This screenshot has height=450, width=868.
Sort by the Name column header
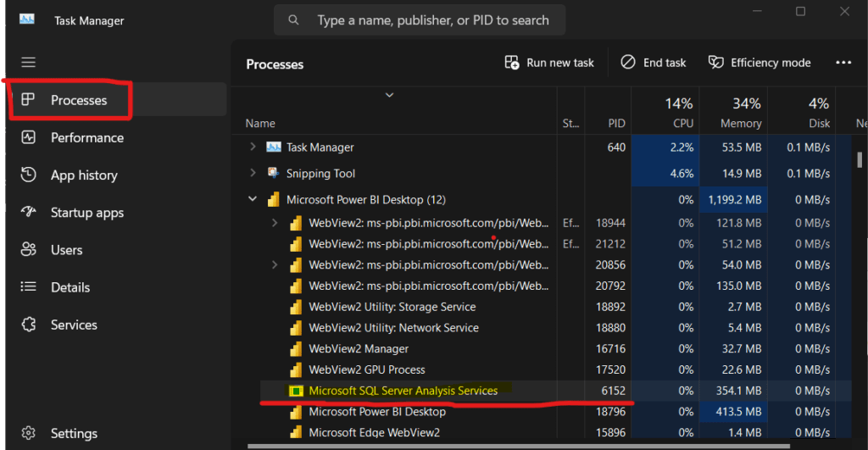260,124
